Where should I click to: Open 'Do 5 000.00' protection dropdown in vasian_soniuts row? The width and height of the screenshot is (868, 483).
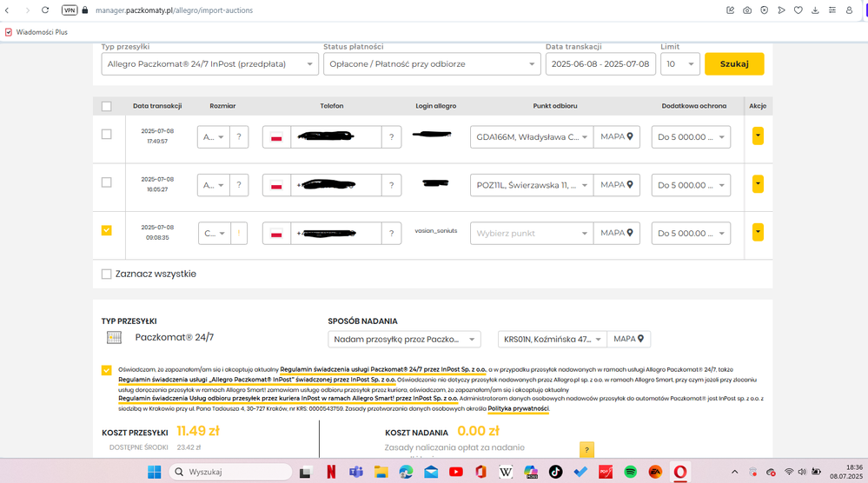coord(691,233)
